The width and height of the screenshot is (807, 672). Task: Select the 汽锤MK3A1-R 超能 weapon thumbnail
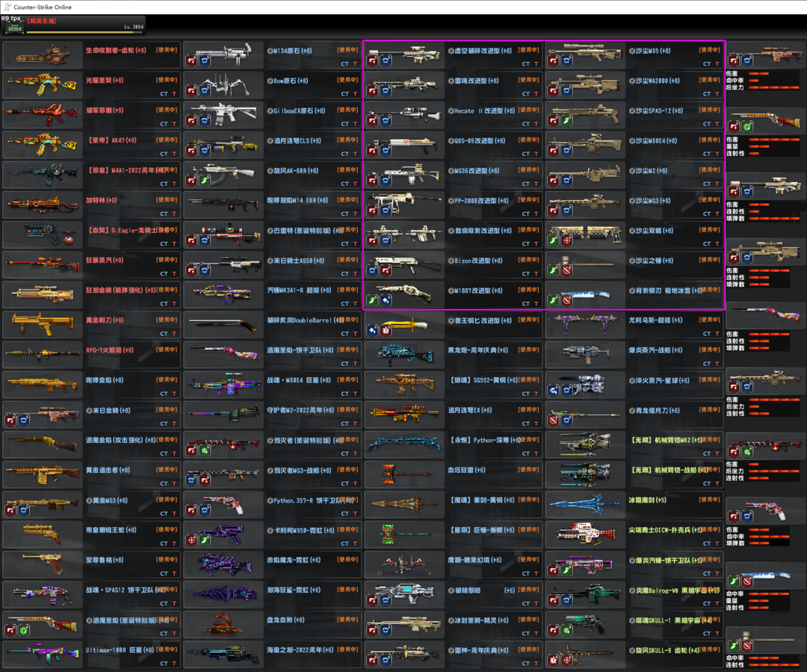[223, 295]
